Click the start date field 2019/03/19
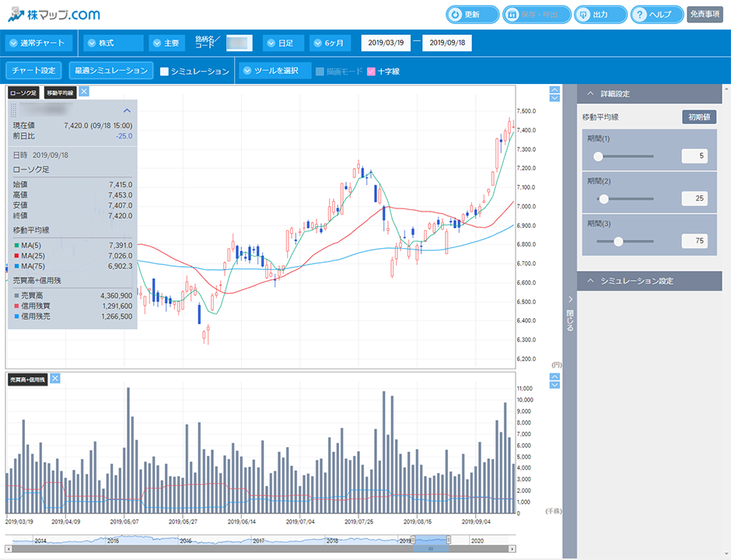 coord(386,43)
